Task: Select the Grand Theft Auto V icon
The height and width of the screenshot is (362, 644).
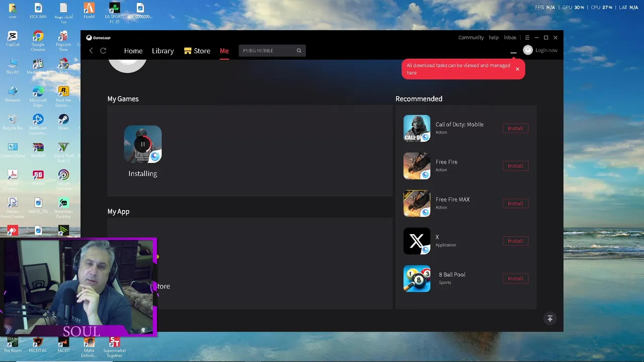Action: 63,152
